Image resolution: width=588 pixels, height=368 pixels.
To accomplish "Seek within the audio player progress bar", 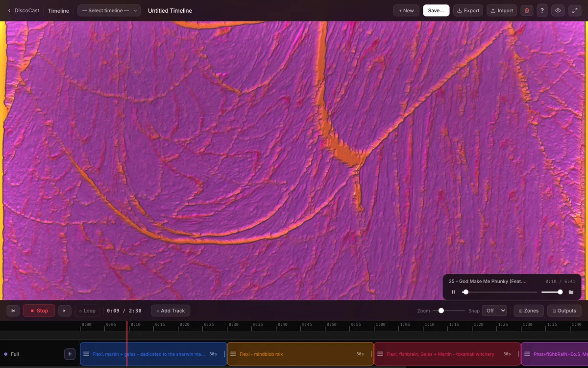I will pyautogui.click(x=499, y=292).
